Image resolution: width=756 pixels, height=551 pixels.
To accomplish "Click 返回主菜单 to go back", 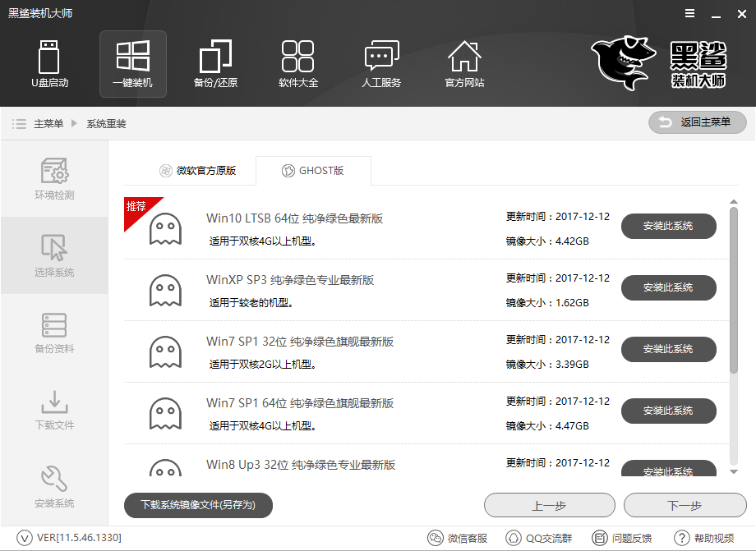I will click(695, 122).
